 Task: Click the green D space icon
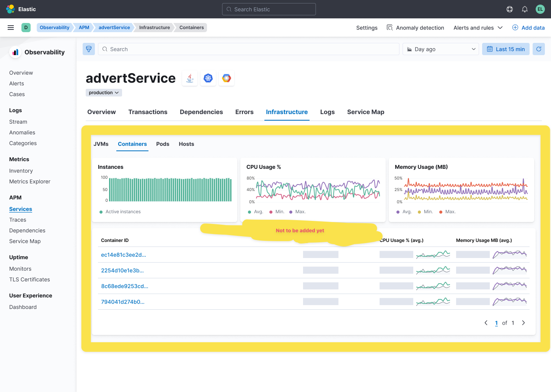[x=25, y=27]
